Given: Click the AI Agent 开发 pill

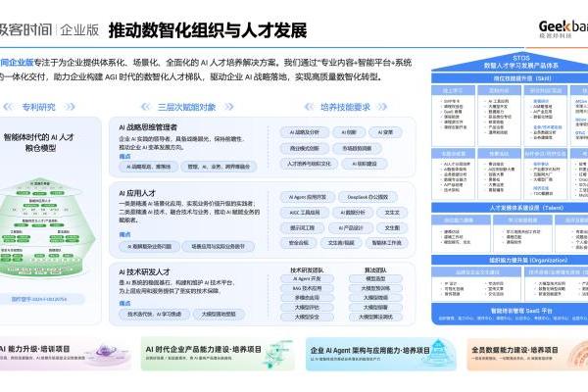Looking at the screenshot, I should click(x=307, y=278).
